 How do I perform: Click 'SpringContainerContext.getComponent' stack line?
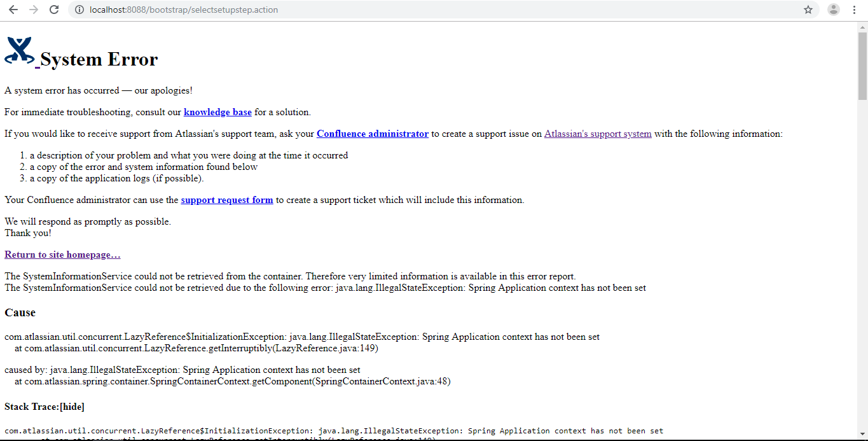233,381
